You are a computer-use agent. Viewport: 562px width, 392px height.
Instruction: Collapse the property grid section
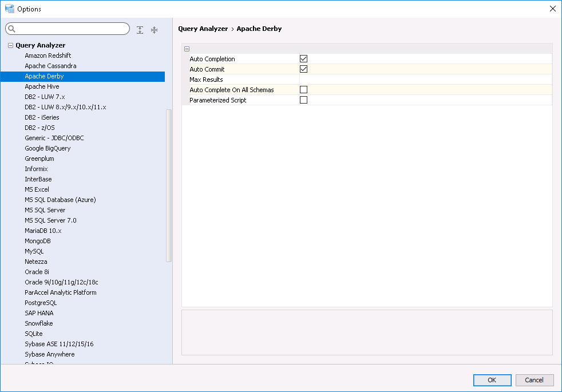pyautogui.click(x=187, y=49)
